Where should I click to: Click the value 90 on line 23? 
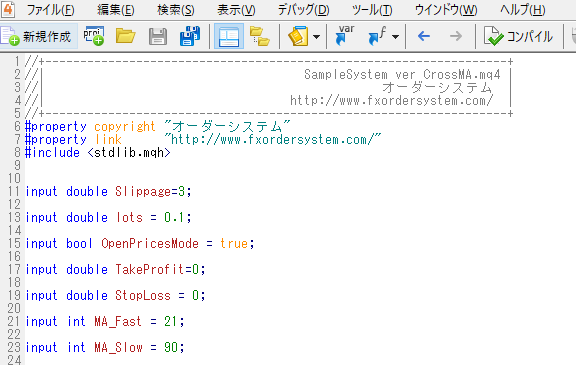coord(171,347)
